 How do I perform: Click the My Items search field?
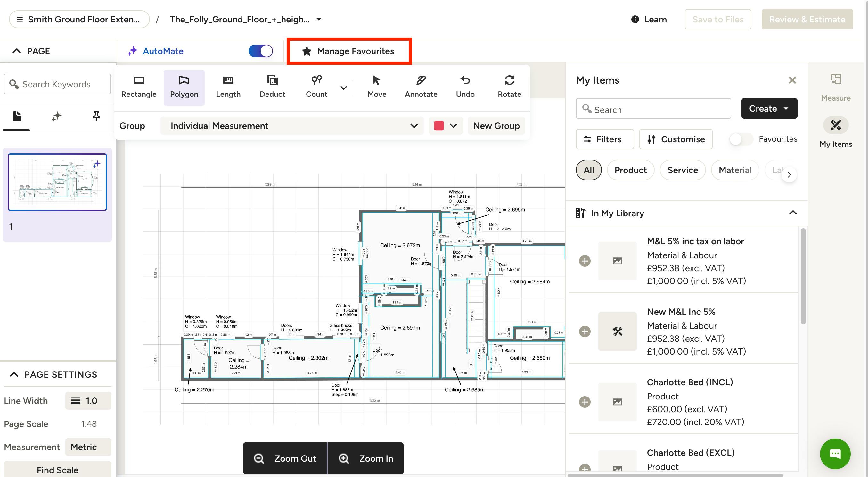653,109
